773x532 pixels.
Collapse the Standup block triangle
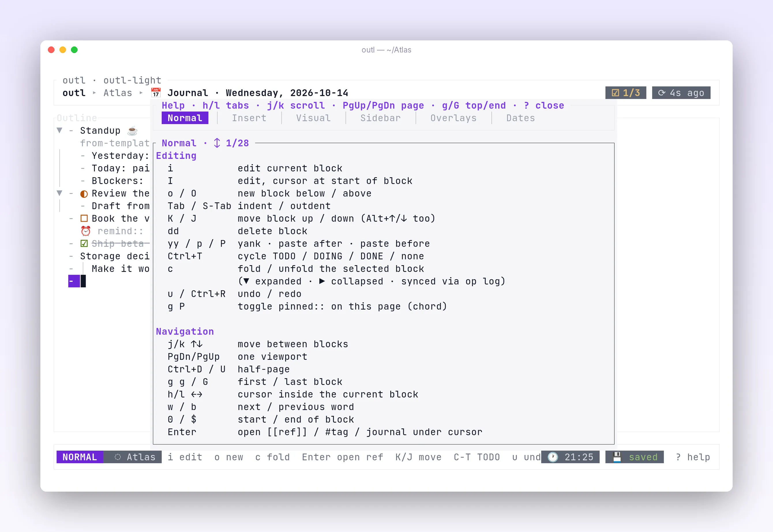(60, 130)
